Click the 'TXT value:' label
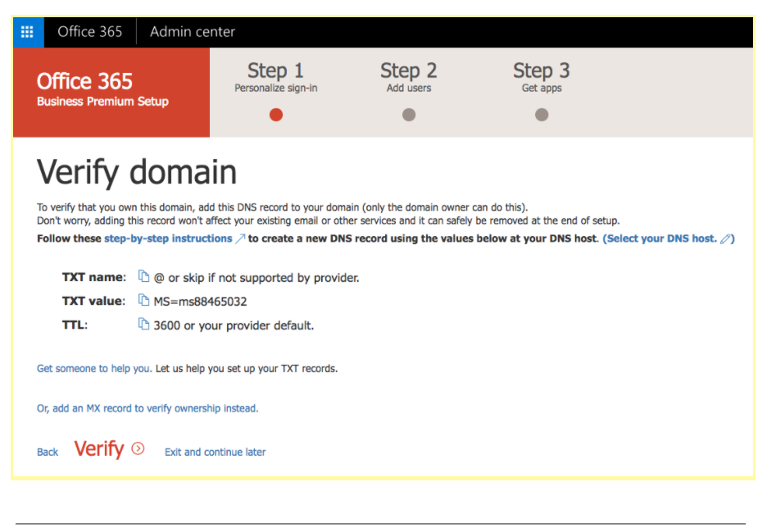The height and width of the screenshot is (532, 767). (x=93, y=301)
